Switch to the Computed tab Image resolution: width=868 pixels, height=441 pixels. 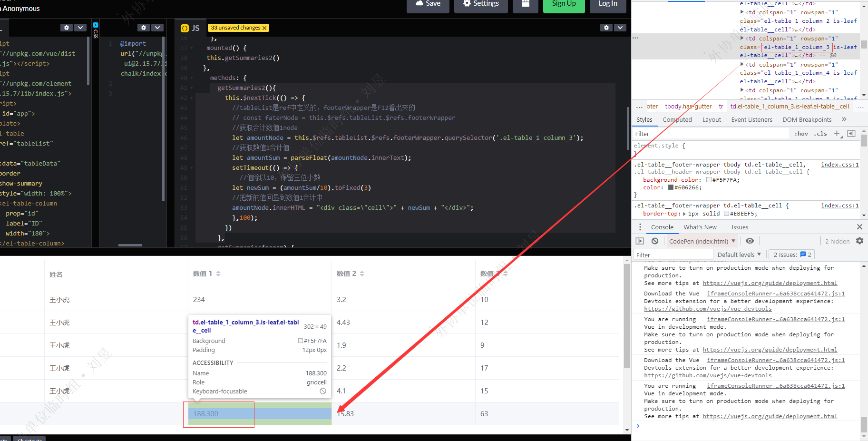click(x=677, y=120)
